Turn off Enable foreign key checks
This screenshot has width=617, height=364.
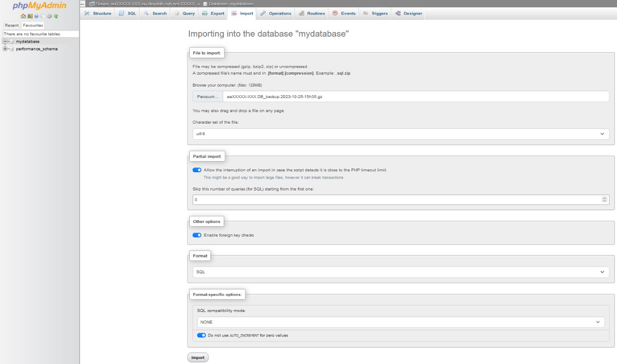[197, 234]
